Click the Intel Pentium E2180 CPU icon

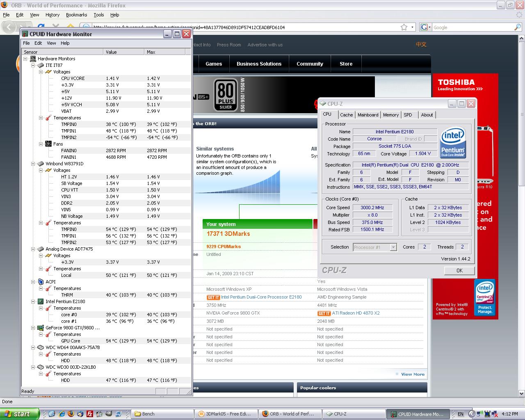(41, 301)
